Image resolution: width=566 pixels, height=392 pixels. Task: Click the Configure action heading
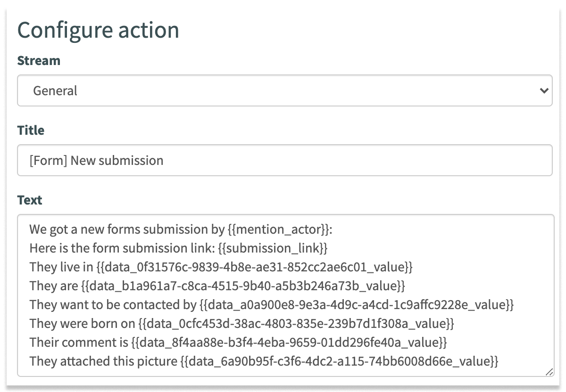pyautogui.click(x=98, y=30)
